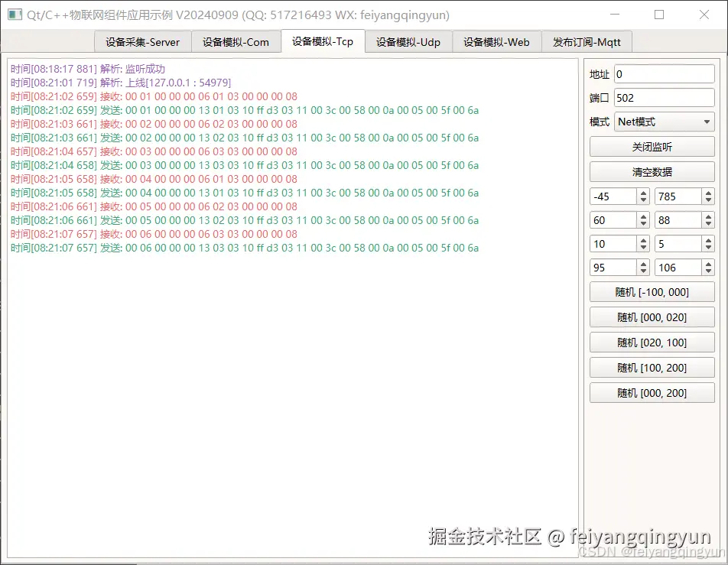Increment the -45 value using its up arrow
Image resolution: width=728 pixels, height=565 pixels.
(x=643, y=193)
